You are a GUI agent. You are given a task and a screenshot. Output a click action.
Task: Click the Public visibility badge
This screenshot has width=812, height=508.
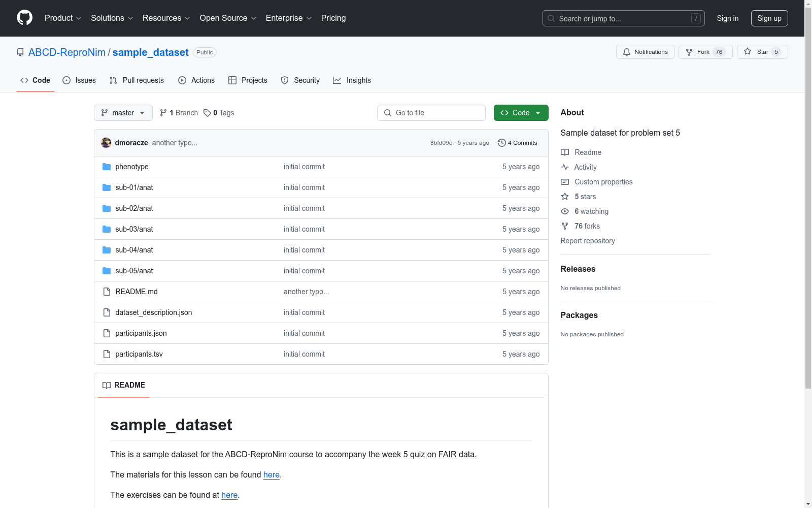(x=205, y=52)
